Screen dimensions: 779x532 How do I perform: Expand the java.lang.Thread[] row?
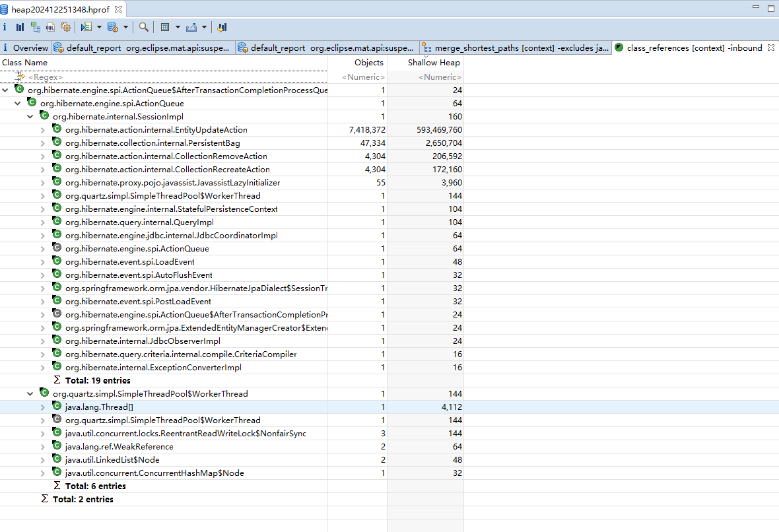coord(43,407)
